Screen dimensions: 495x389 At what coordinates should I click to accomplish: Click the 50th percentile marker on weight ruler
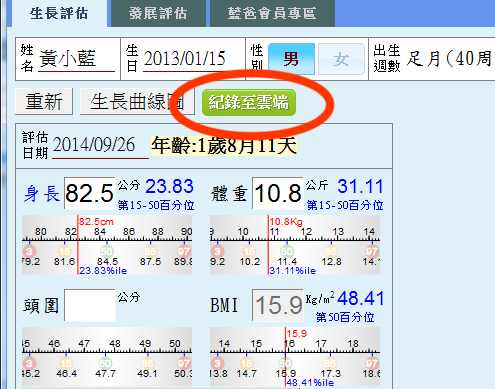[287, 251]
